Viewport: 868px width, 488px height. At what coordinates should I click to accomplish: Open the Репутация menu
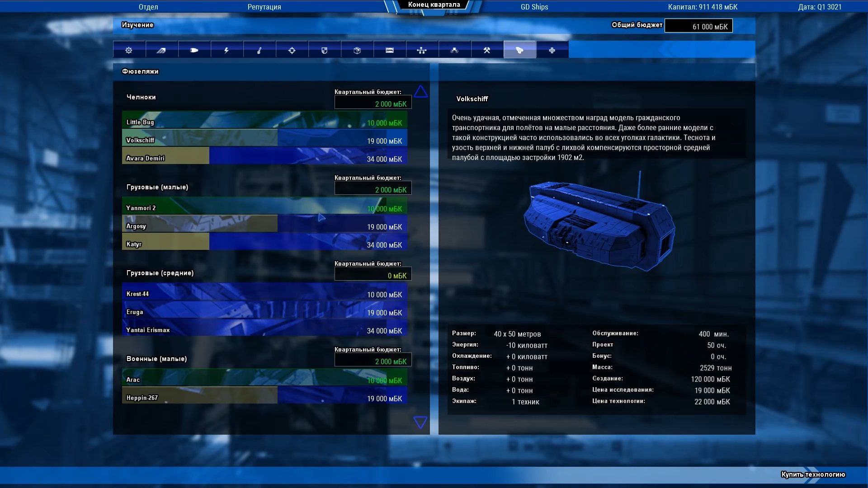click(x=264, y=7)
